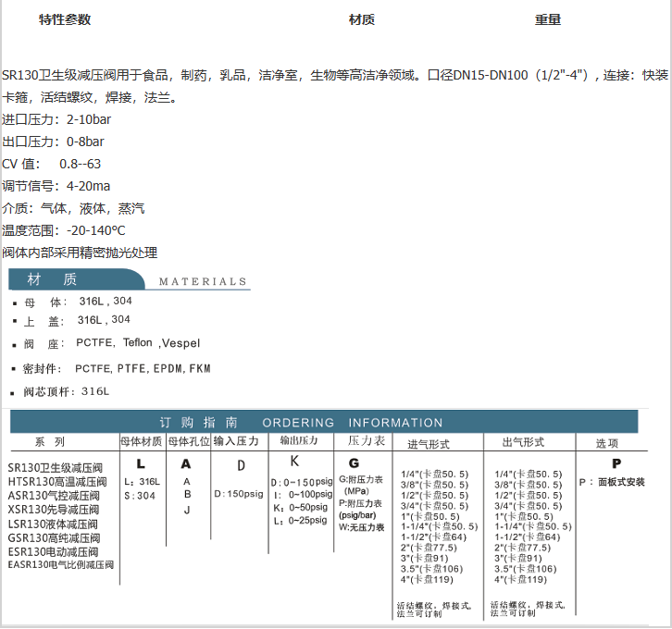Image resolution: width=672 pixels, height=629 pixels.
Task: Open the 材质 tab
Action: [x=362, y=19]
